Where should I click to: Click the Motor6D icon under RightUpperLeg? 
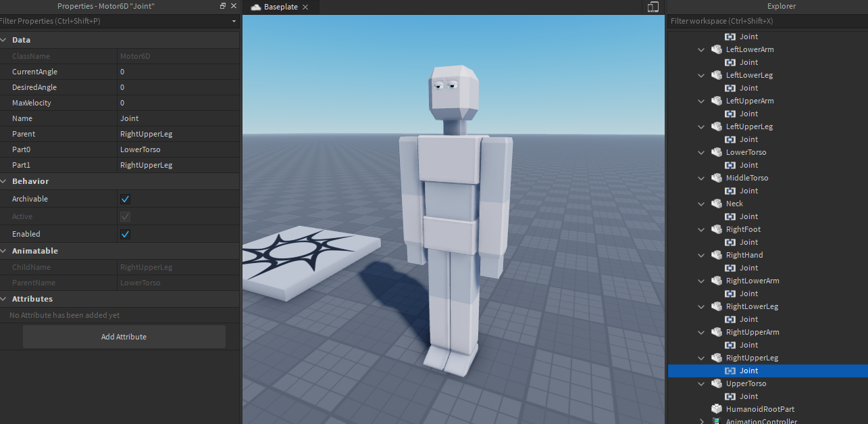point(730,371)
